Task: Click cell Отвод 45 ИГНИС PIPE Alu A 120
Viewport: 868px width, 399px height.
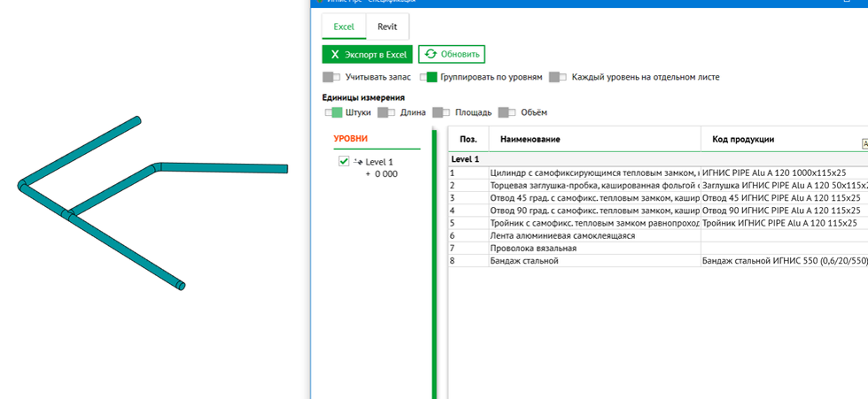Action: (x=785, y=198)
